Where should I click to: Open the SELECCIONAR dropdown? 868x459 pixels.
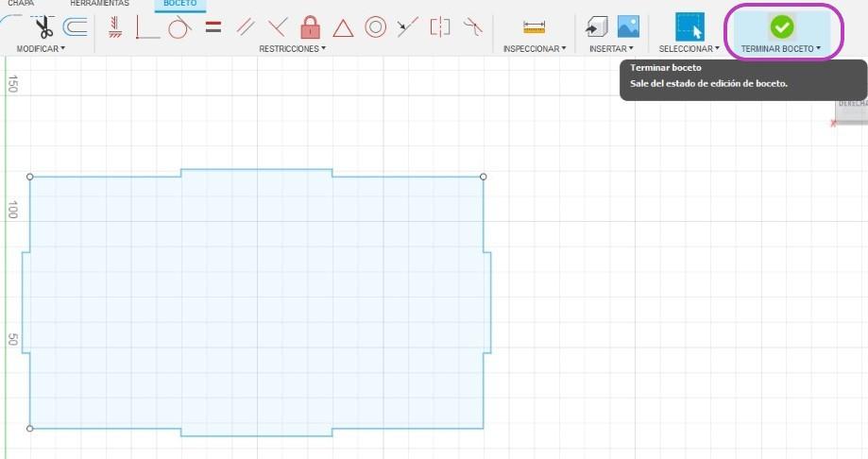point(689,49)
